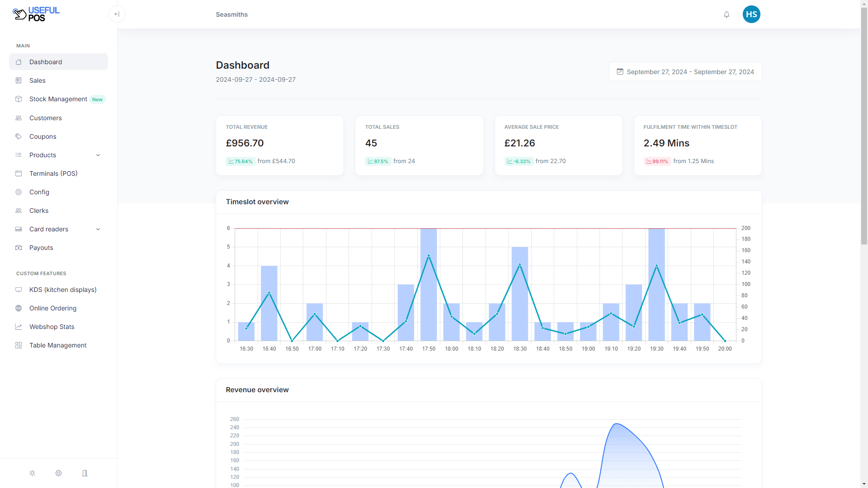
Task: Click the Timeslot overview heading
Action: pyautogui.click(x=257, y=202)
